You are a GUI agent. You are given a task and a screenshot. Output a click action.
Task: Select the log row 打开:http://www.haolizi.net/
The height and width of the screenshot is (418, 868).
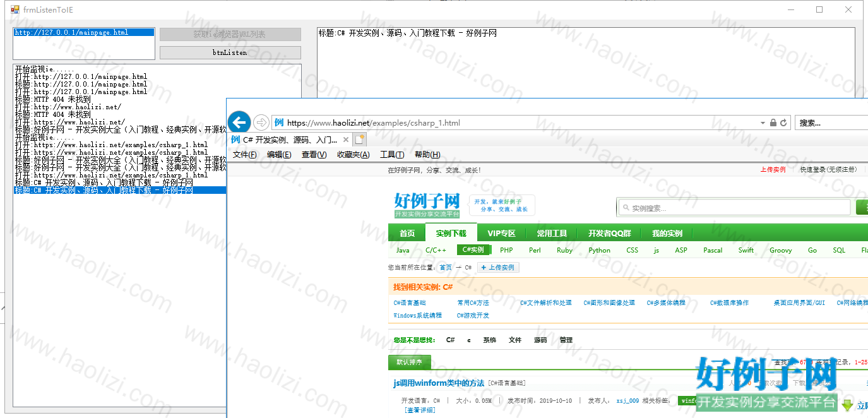(x=68, y=107)
